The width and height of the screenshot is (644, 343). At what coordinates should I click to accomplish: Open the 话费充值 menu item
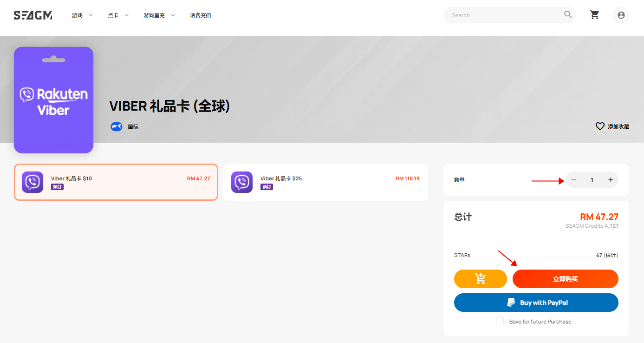[x=201, y=15]
